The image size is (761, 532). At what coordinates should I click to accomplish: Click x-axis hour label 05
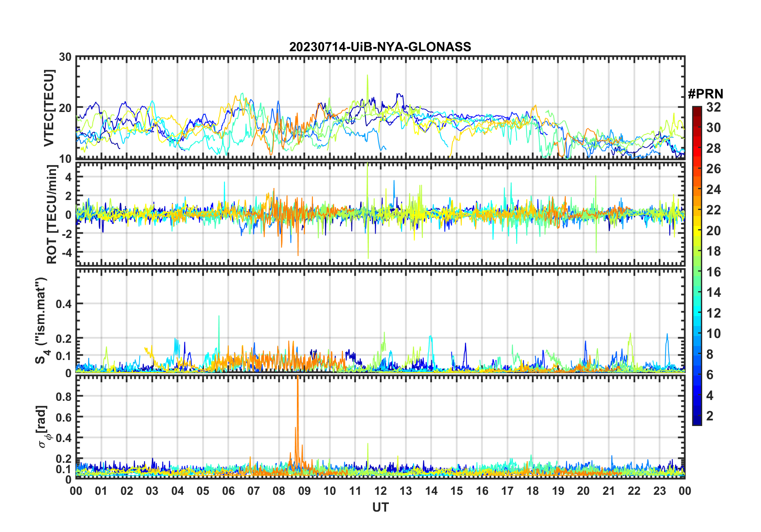click(203, 491)
